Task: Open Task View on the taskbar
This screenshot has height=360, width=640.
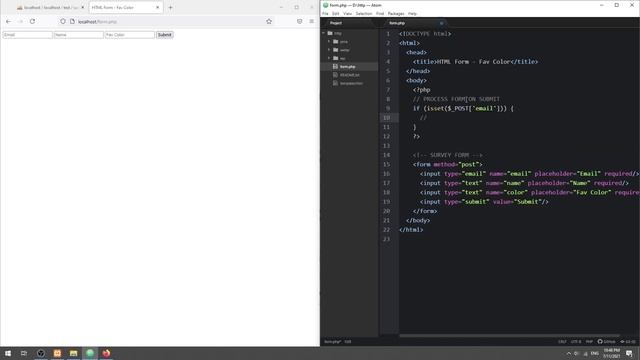Action: click(x=24, y=353)
